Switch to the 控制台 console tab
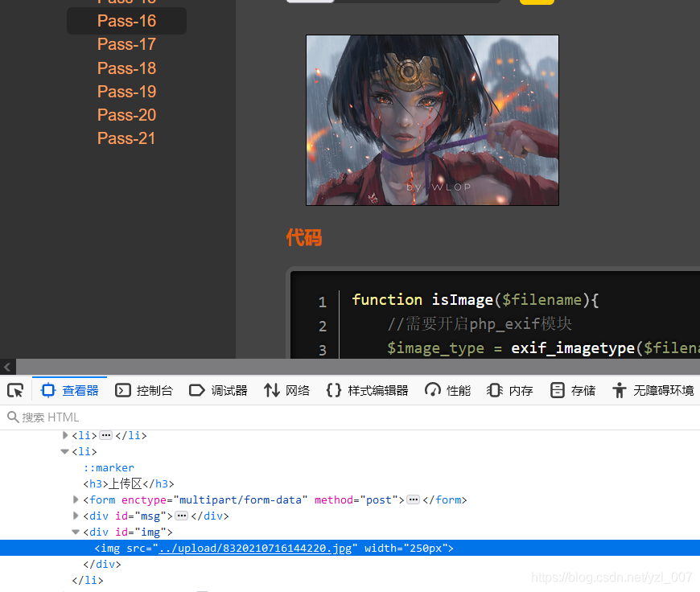The height and width of the screenshot is (592, 700). click(x=144, y=391)
